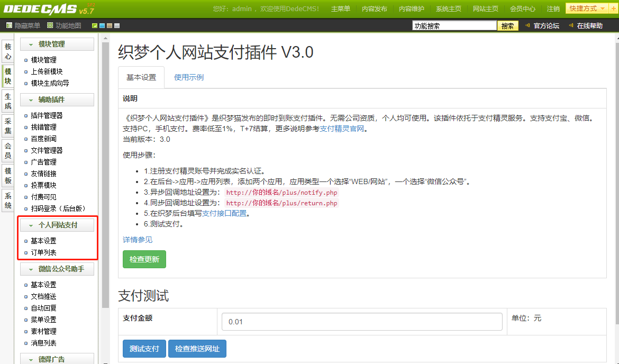This screenshot has height=364, width=619.
Task: Open 插件管理器 in the sidebar
Action: pos(47,116)
